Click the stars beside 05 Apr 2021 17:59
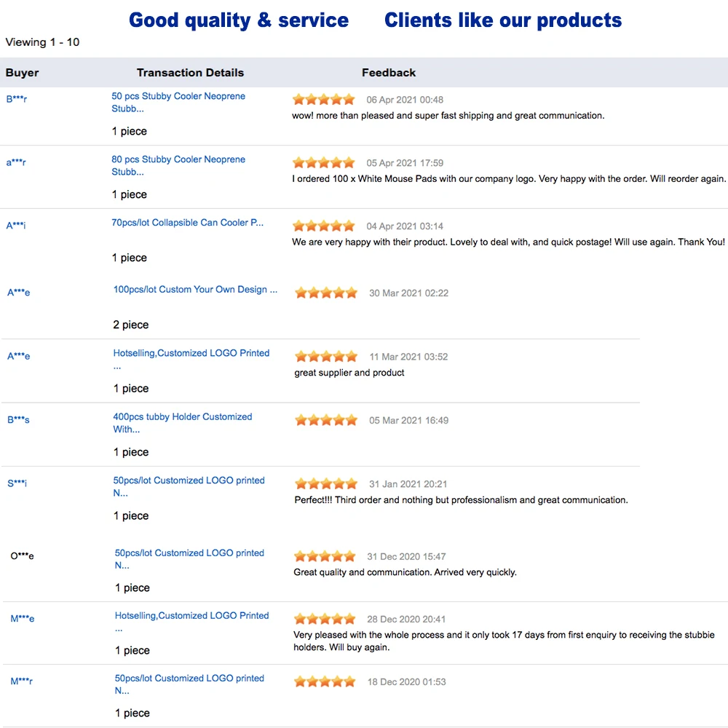 (323, 163)
